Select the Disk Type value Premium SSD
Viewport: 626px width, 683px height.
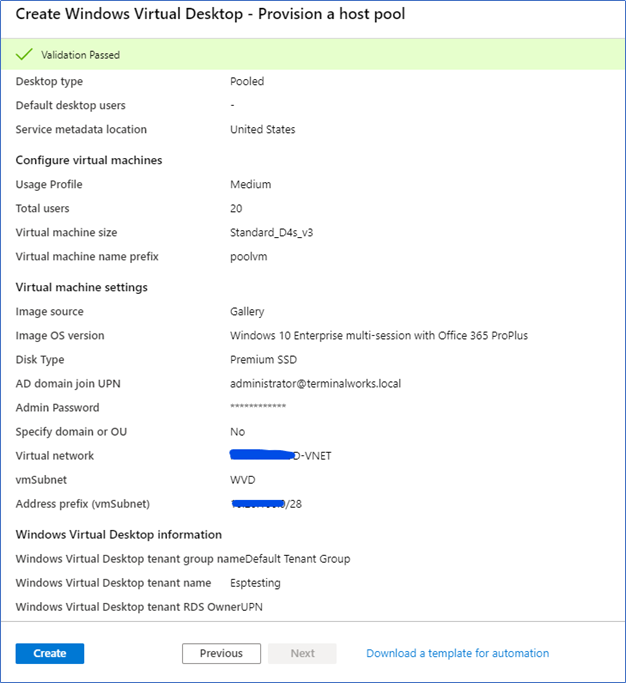tap(264, 359)
